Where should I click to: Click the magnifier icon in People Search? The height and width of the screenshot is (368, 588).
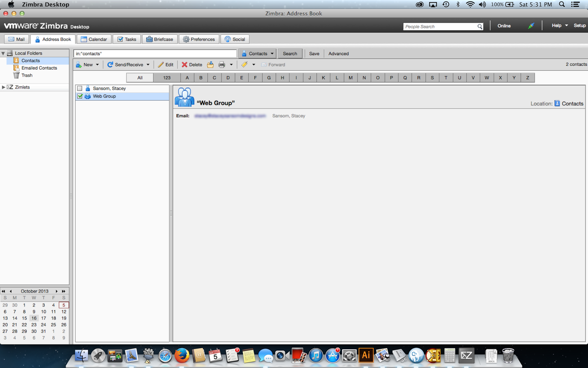pyautogui.click(x=480, y=26)
